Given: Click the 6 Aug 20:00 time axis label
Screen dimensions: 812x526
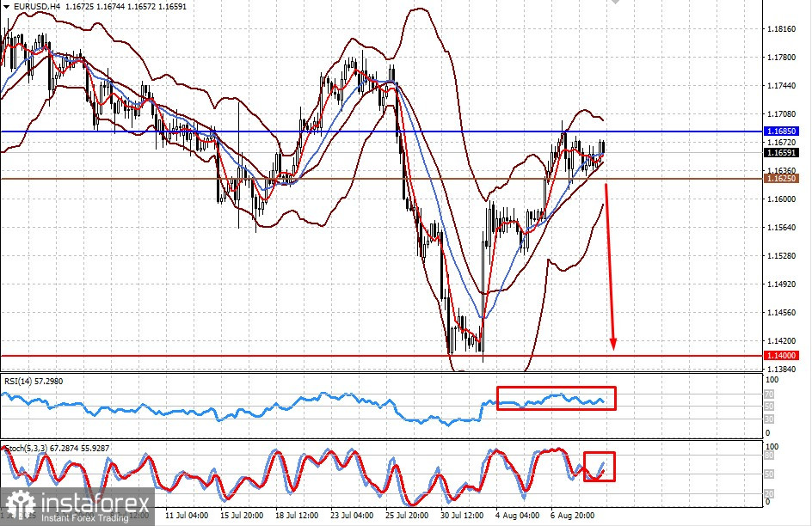Looking at the screenshot, I should pyautogui.click(x=572, y=516).
